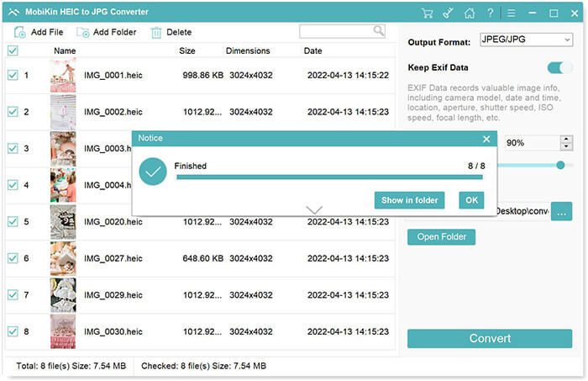Click the Add File icon
This screenshot has width=588, height=381.
pyautogui.click(x=20, y=33)
